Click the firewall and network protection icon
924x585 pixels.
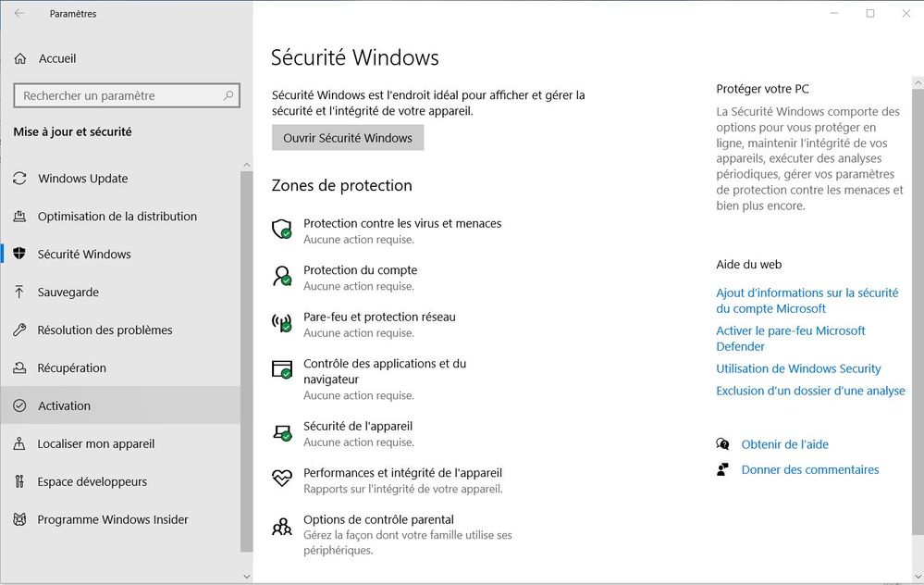281,323
